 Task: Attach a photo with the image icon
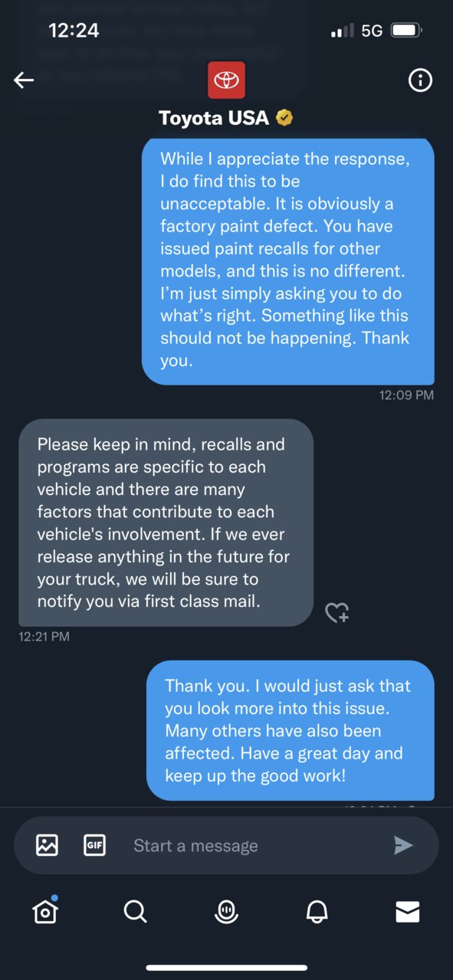pyautogui.click(x=48, y=845)
